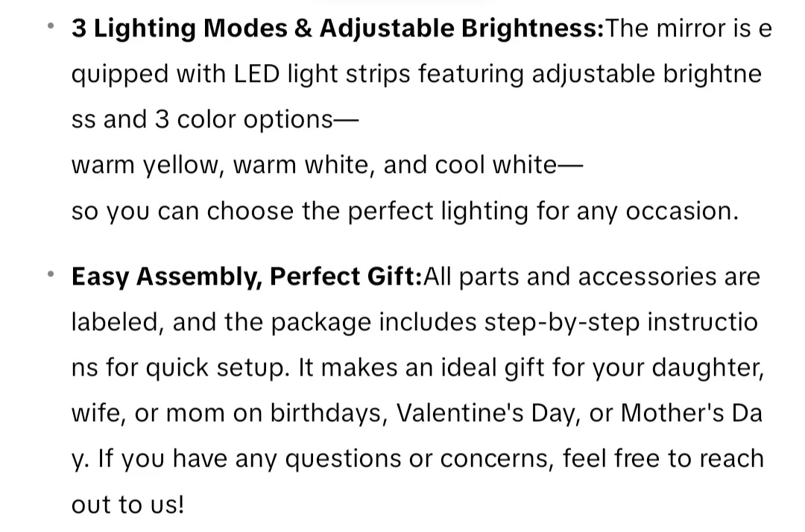Click the words 'All parts and accessories are'
Viewport: 805px width, 532px height.
tap(591, 277)
